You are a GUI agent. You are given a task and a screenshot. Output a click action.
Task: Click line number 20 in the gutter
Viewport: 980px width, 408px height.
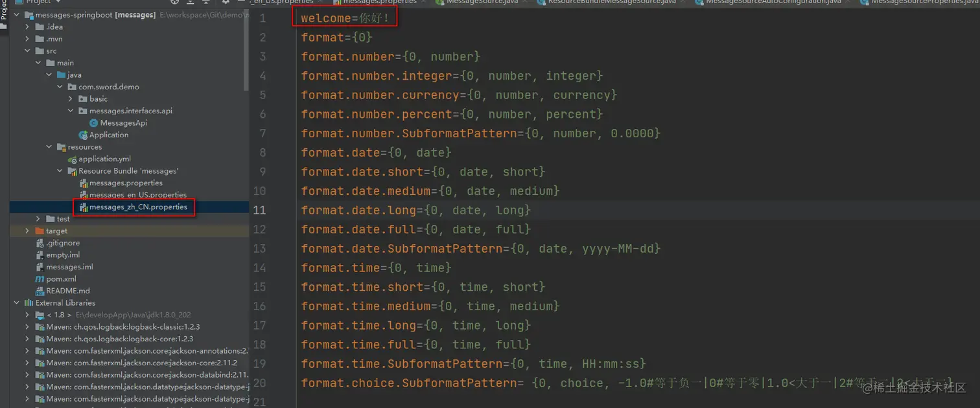pos(259,383)
